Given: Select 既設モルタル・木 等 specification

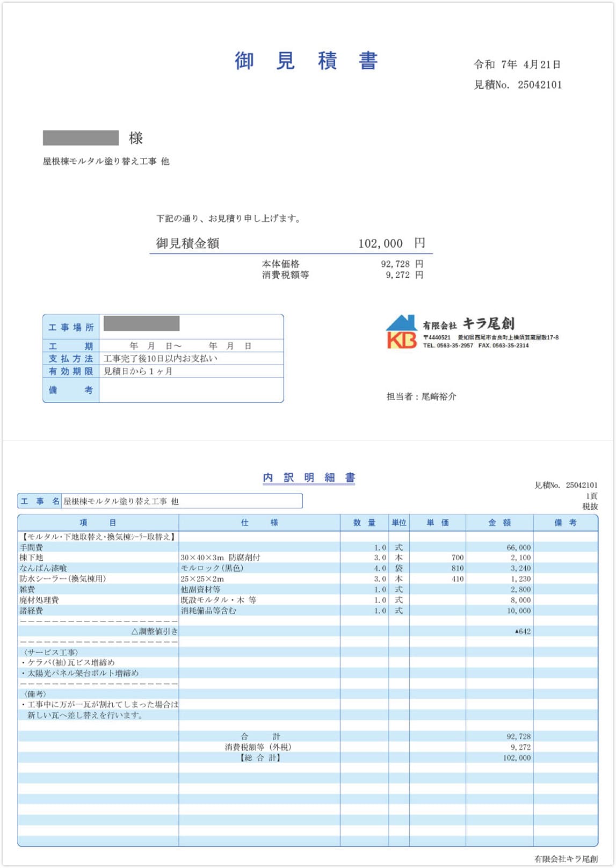Looking at the screenshot, I should point(219,600).
